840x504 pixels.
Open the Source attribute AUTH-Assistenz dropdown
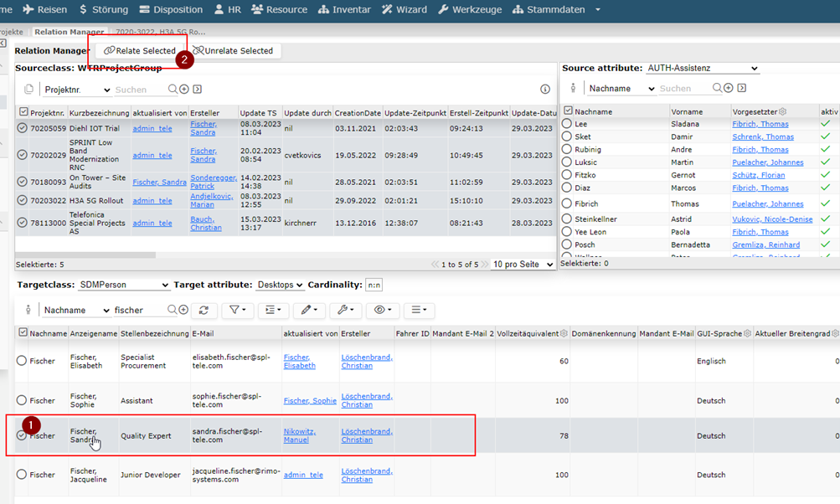point(703,68)
